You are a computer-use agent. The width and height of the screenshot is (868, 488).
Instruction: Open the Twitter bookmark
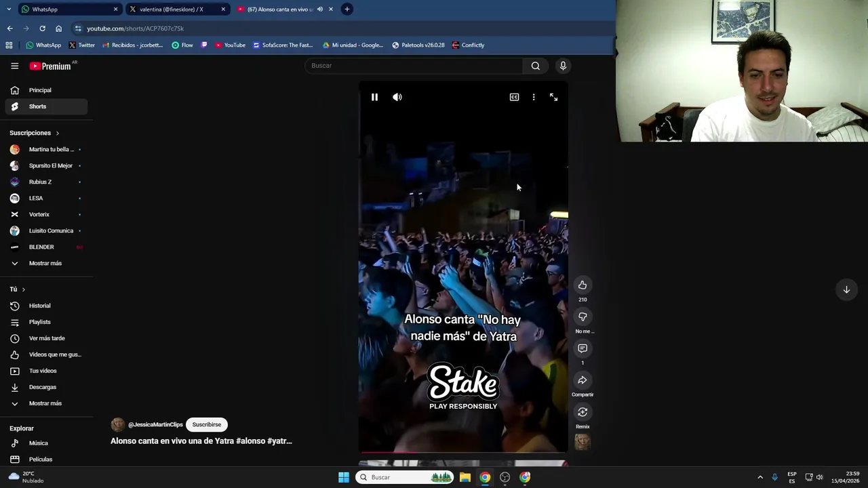click(81, 45)
